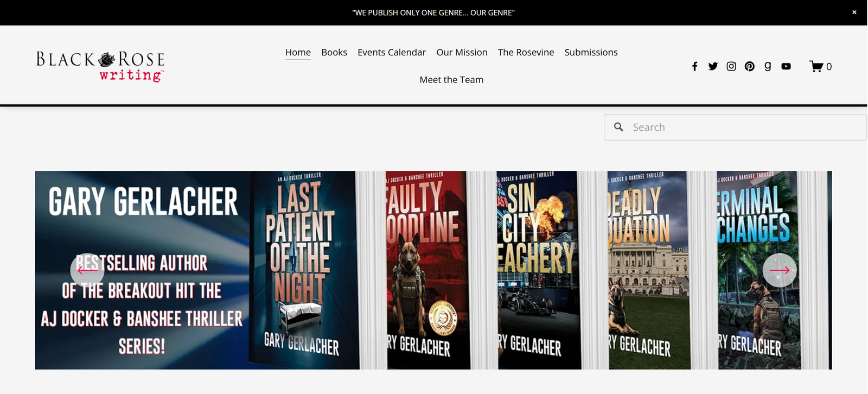Go to the Submissions page
The height and width of the screenshot is (394, 868).
click(x=591, y=53)
